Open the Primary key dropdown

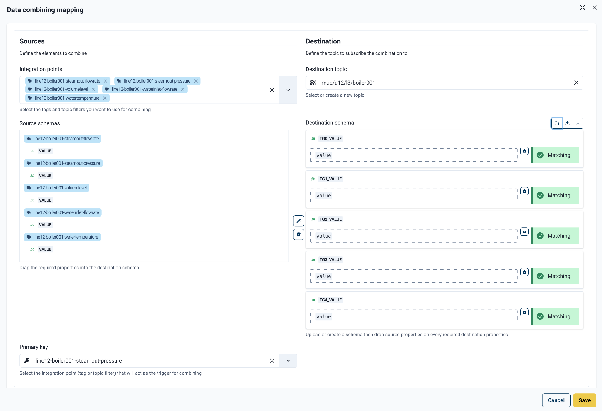pyautogui.click(x=288, y=360)
